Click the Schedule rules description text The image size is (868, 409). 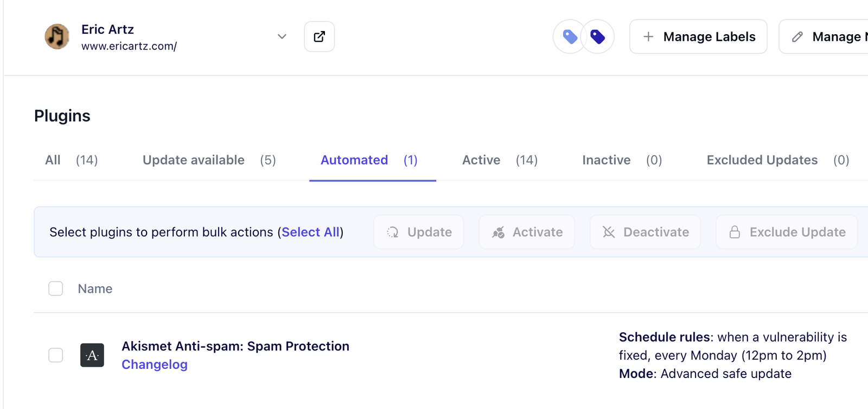[x=733, y=346]
